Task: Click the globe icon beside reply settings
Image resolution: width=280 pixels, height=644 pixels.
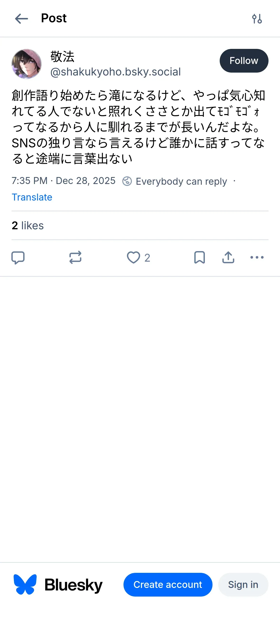Action: (x=127, y=181)
